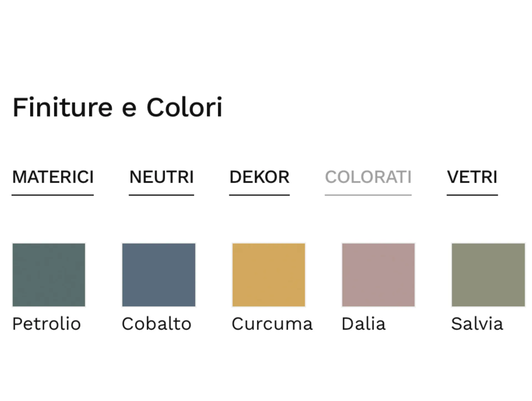Select the Curcuma text label

272,324
